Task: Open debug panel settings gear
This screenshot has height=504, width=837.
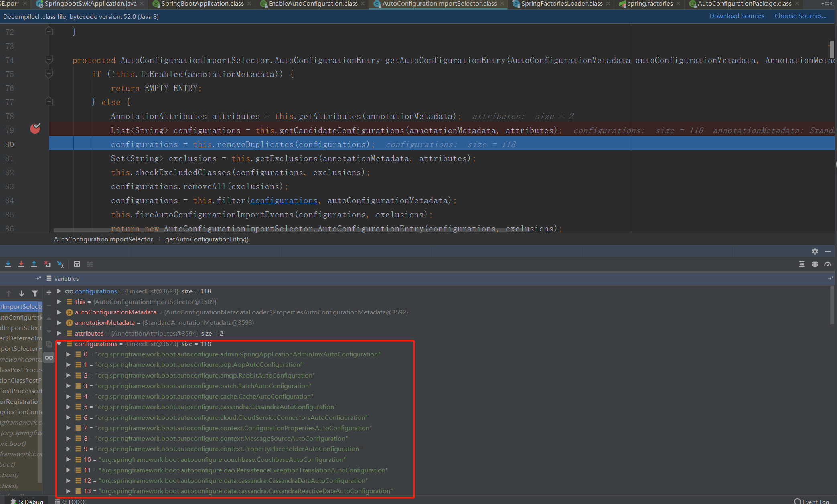Action: point(815,251)
